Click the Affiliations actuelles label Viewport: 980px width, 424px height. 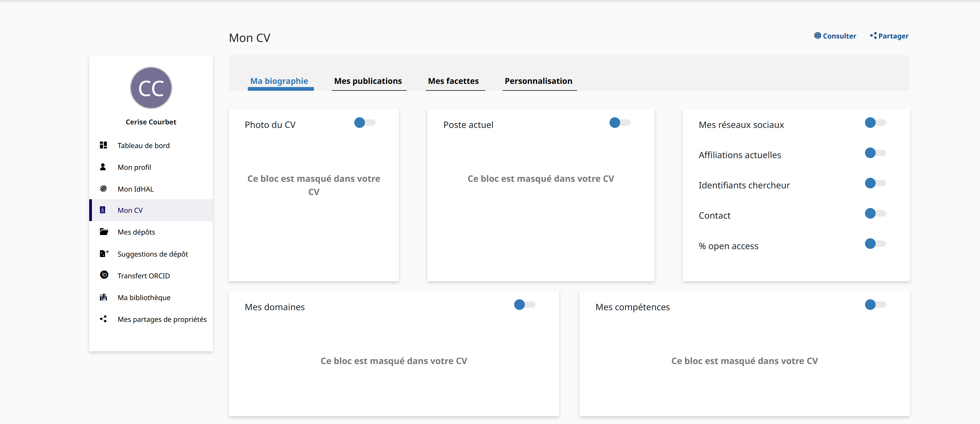(x=740, y=155)
